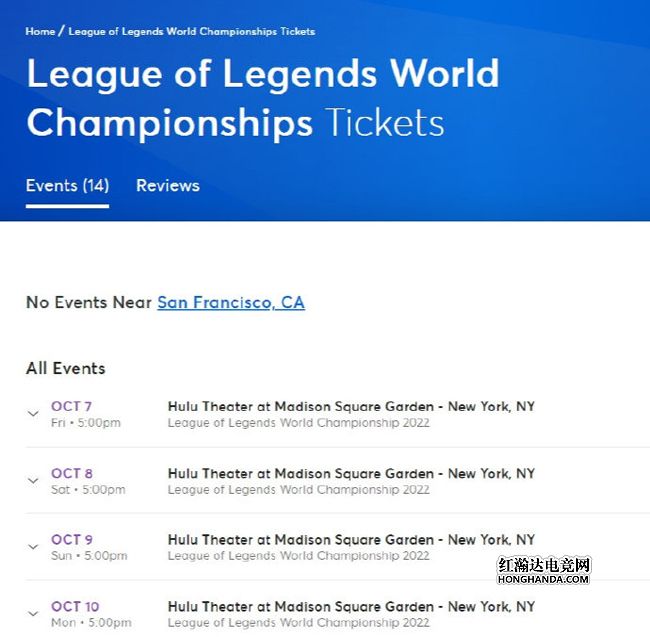
Task: Change location via San Francisco, CA link
Action: click(231, 303)
